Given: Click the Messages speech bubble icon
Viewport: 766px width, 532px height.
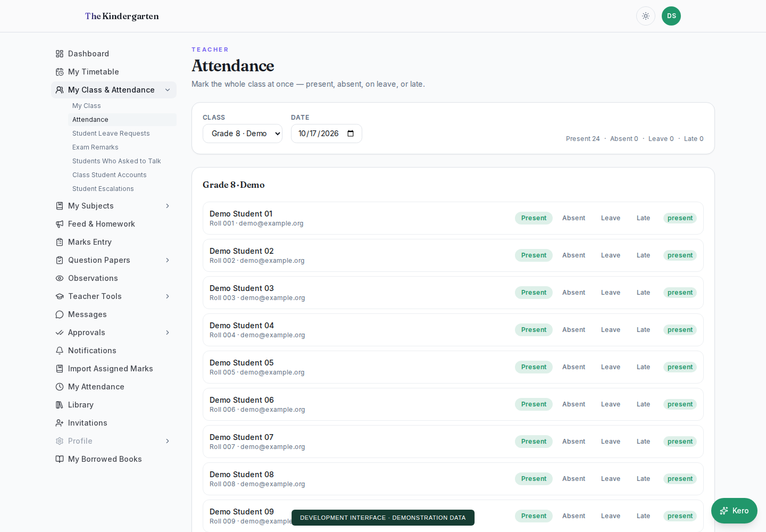Looking at the screenshot, I should point(60,314).
